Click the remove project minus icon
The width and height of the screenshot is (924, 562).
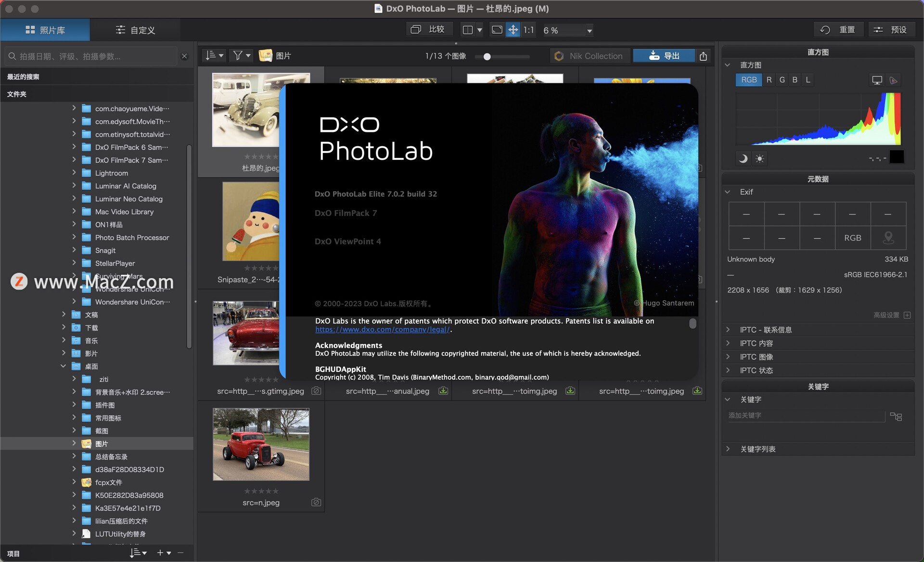[180, 553]
